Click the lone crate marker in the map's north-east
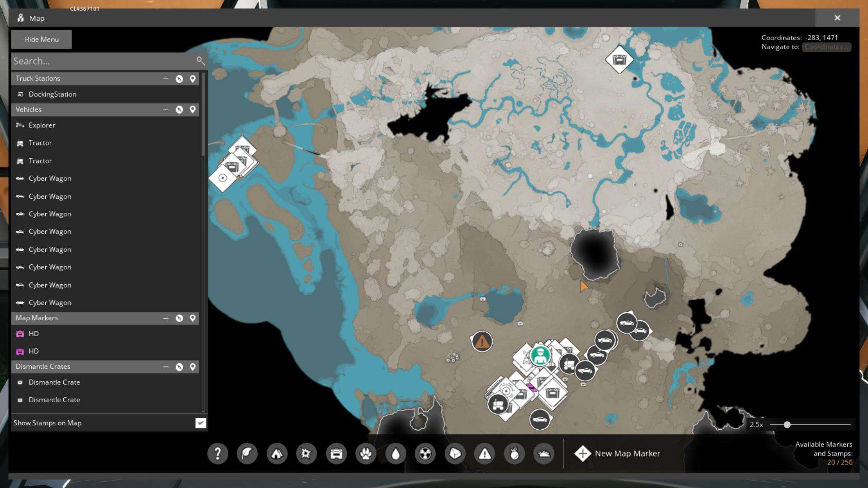Image resolution: width=868 pixels, height=488 pixels. [x=619, y=59]
